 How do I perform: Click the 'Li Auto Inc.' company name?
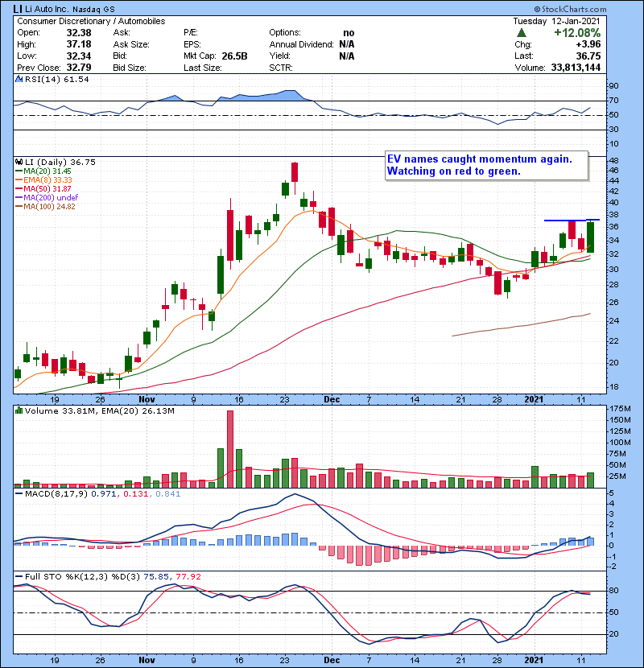(47, 9)
